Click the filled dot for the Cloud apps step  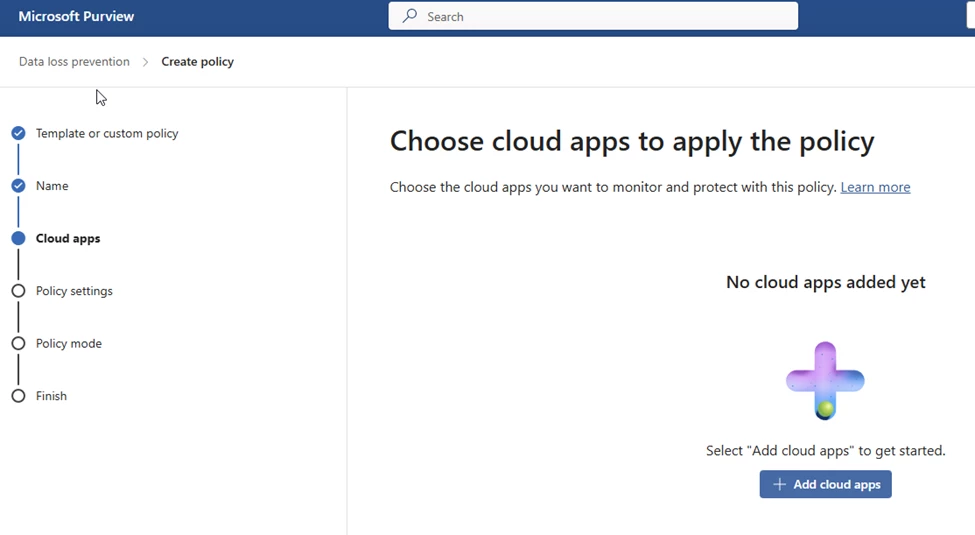18,238
